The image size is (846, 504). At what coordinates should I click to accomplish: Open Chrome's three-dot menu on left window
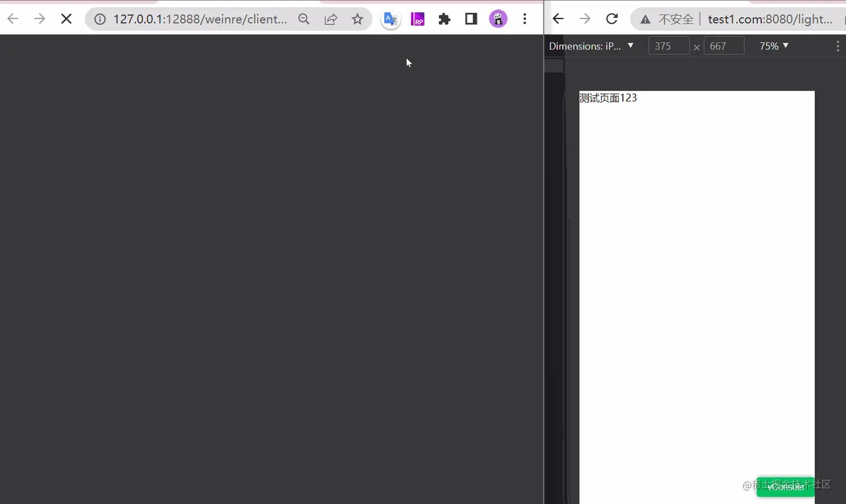(x=525, y=18)
